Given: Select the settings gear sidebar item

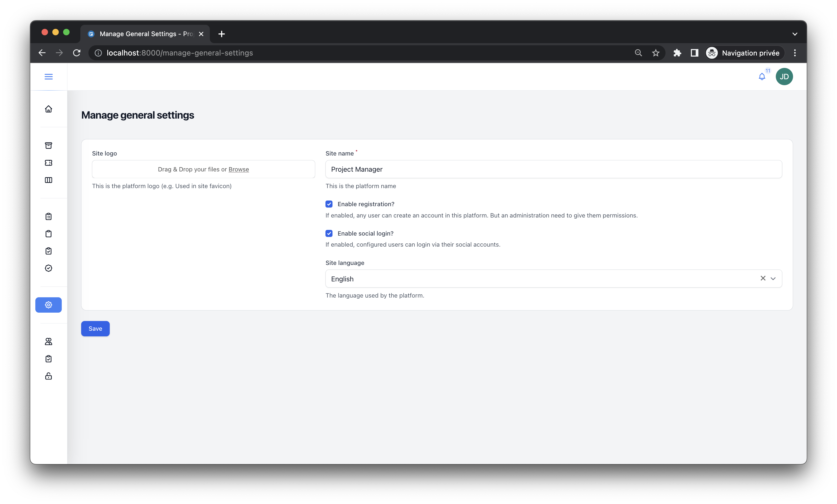Looking at the screenshot, I should tap(49, 305).
